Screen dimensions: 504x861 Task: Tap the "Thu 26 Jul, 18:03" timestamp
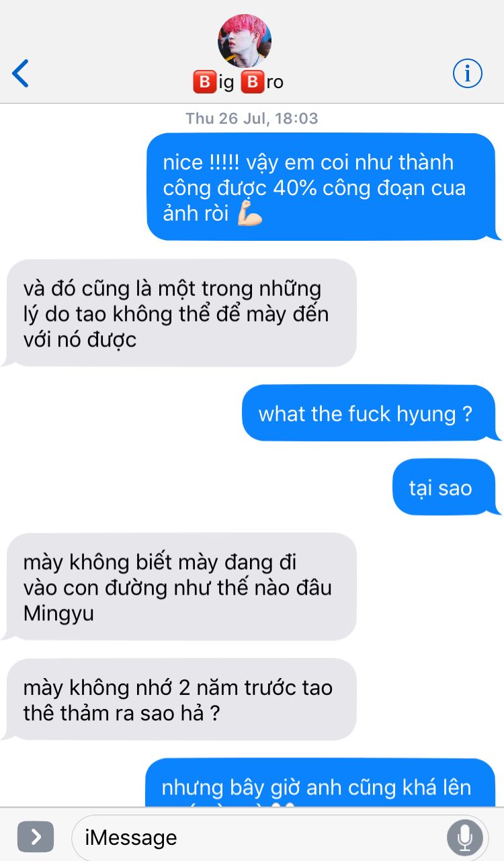click(x=252, y=118)
